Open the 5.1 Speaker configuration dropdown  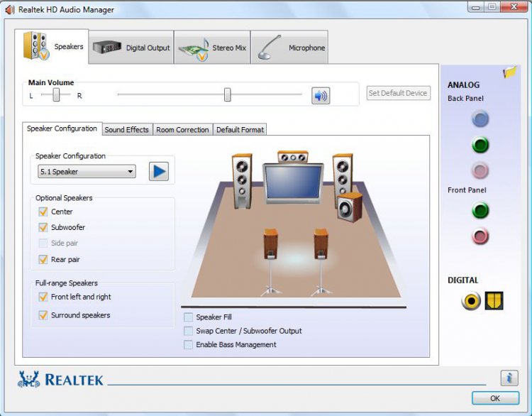click(x=87, y=172)
